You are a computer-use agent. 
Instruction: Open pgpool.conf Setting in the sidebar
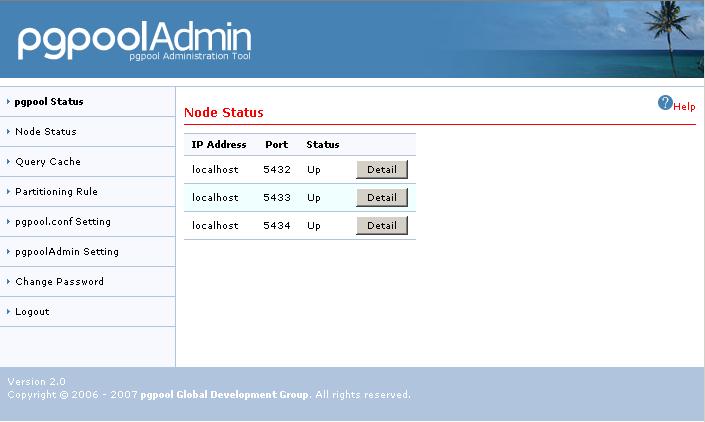click(x=63, y=222)
